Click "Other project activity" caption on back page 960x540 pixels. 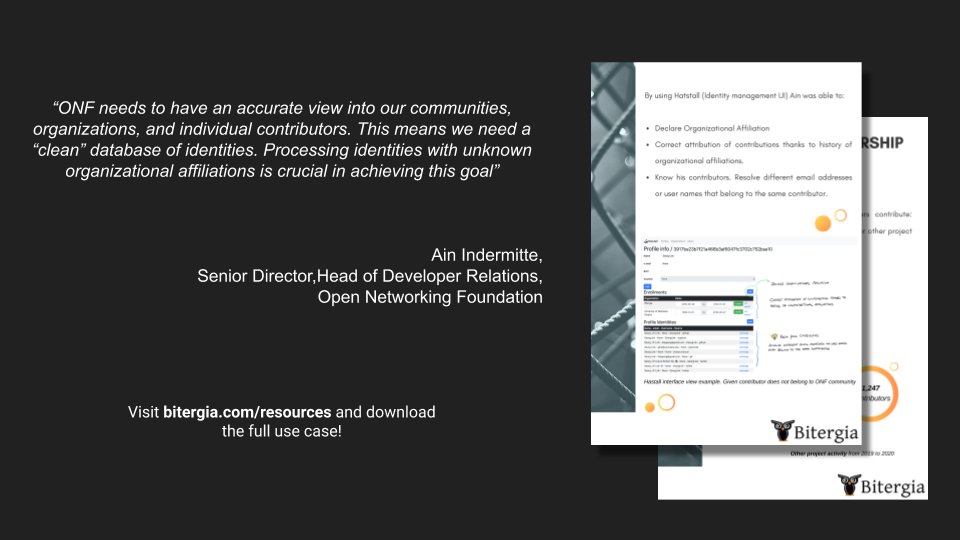pos(842,454)
